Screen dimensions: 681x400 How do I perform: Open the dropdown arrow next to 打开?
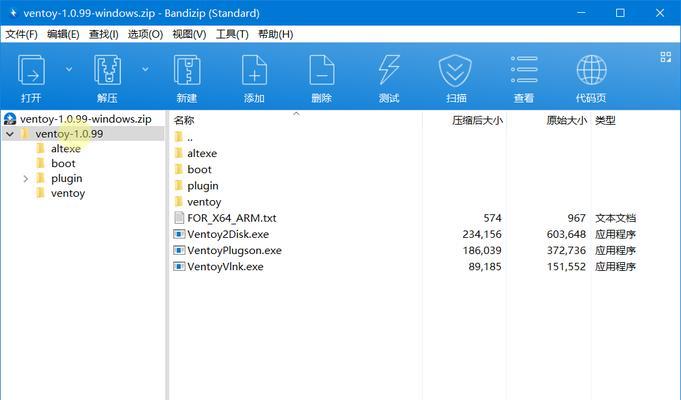point(69,69)
